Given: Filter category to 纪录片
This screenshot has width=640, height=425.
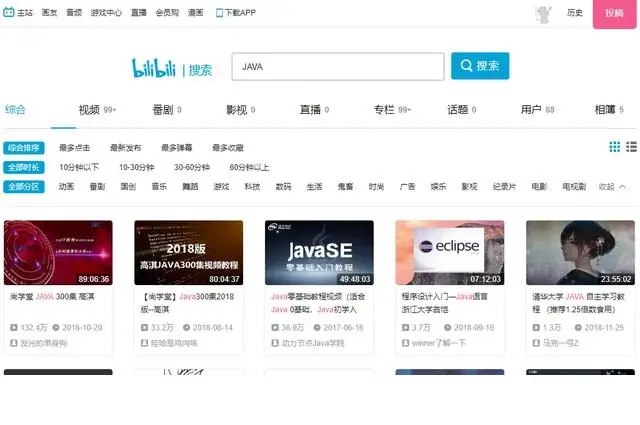Looking at the screenshot, I should [x=504, y=187].
